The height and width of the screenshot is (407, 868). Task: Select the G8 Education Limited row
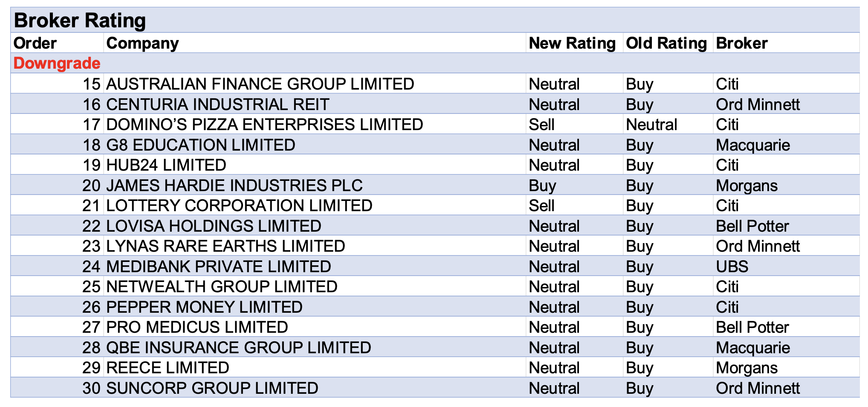click(x=200, y=145)
